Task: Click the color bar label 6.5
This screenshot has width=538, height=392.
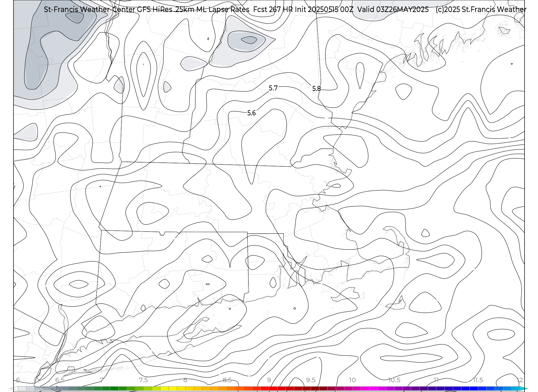Action: [60, 380]
